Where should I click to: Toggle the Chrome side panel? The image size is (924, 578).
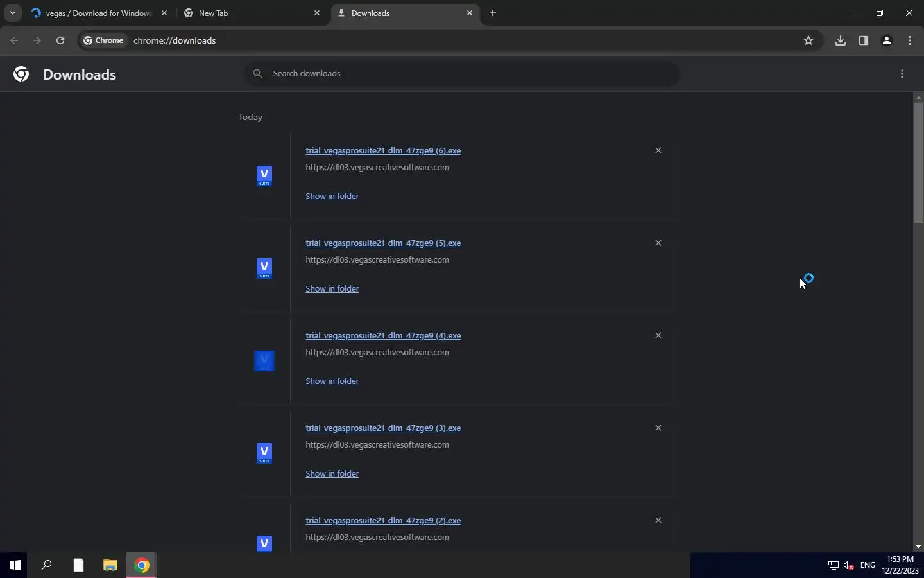864,40
